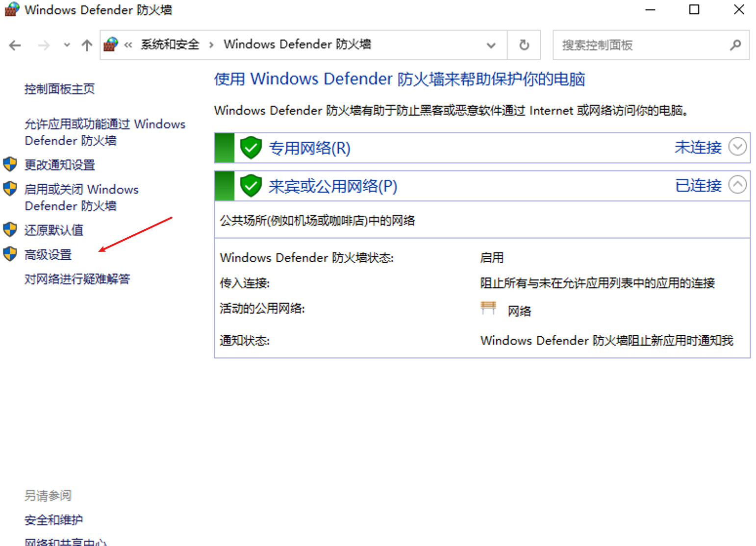Viewport: 756px width, 546px height.
Task: Open 对网络进行疑难解答 link
Action: pyautogui.click(x=77, y=279)
